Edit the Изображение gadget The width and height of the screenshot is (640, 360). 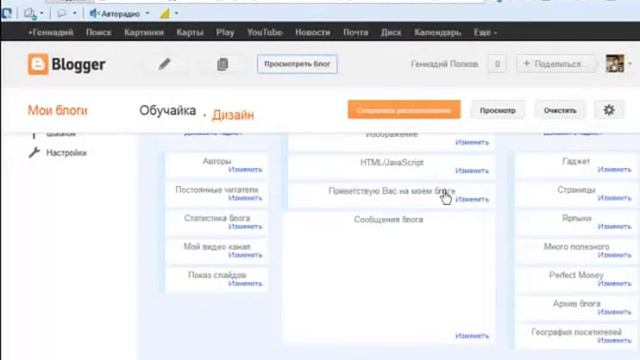coord(472,142)
